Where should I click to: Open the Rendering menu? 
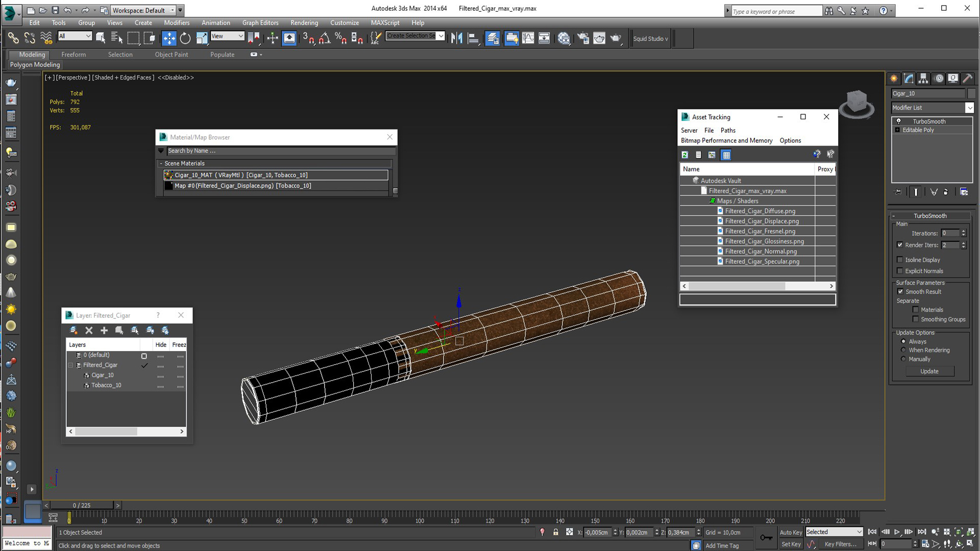(304, 22)
